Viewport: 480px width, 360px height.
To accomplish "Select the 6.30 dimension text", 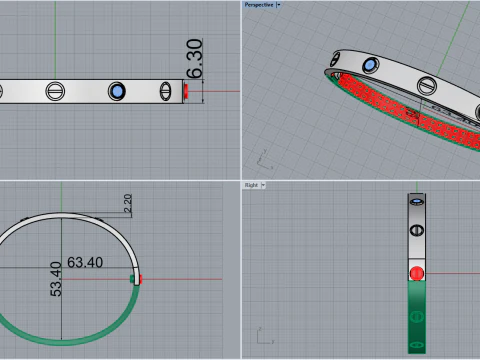I will (x=195, y=59).
